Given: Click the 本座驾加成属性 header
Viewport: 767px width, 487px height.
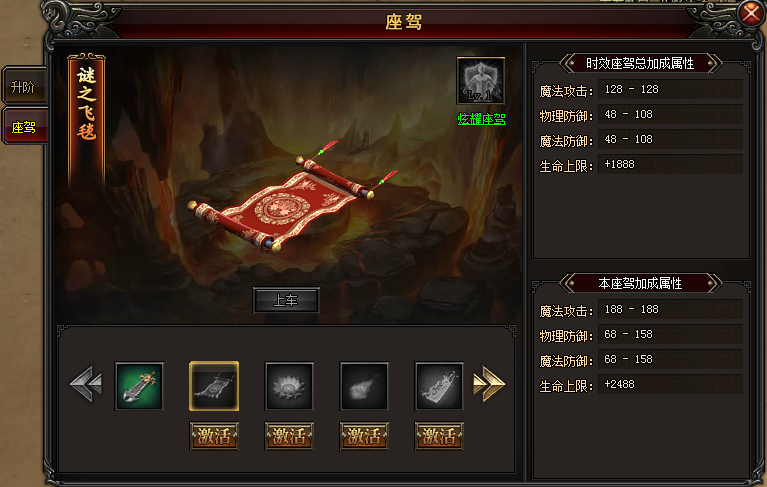Looking at the screenshot, I should 640,283.
